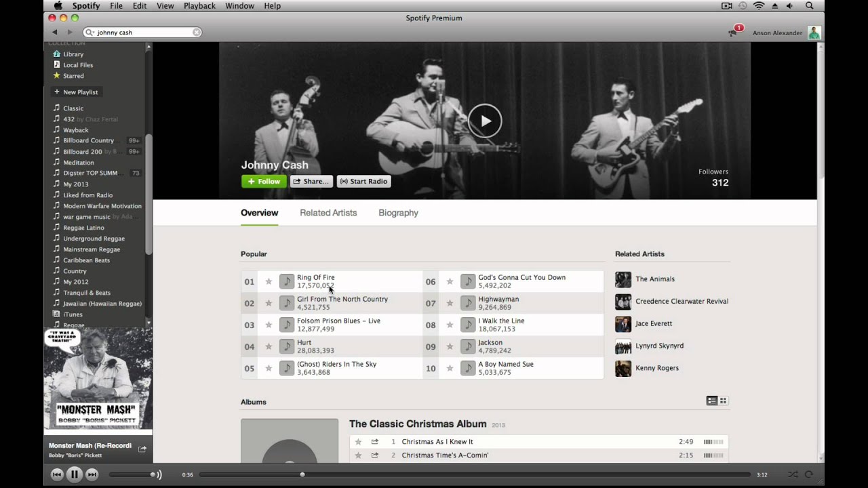Open the Reggae Latino playlist
Image resolution: width=868 pixels, height=488 pixels.
click(x=83, y=228)
